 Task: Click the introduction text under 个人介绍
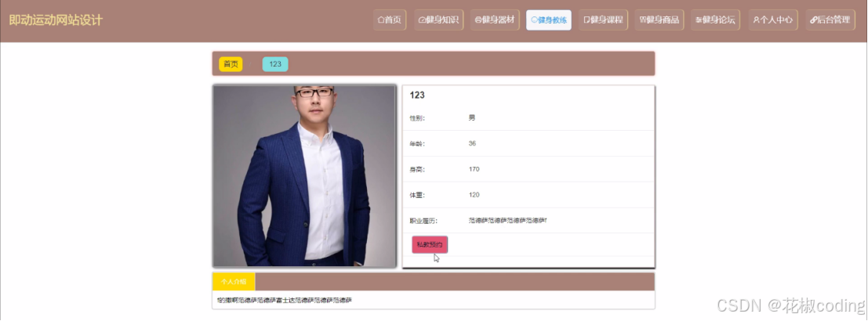(285, 301)
